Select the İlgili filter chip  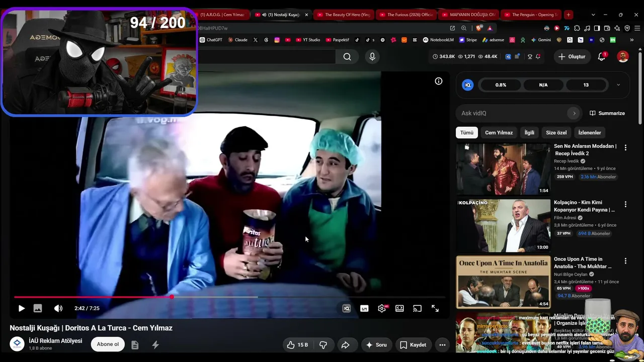click(529, 133)
